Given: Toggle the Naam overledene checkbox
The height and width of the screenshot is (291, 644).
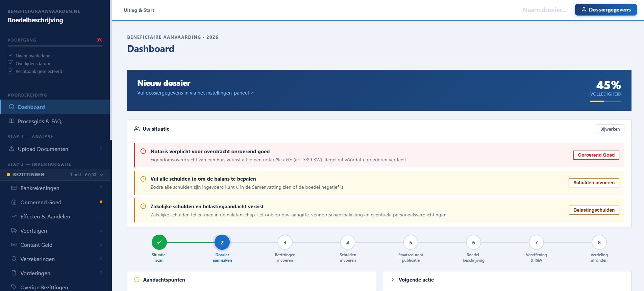Looking at the screenshot, I should [10, 55].
